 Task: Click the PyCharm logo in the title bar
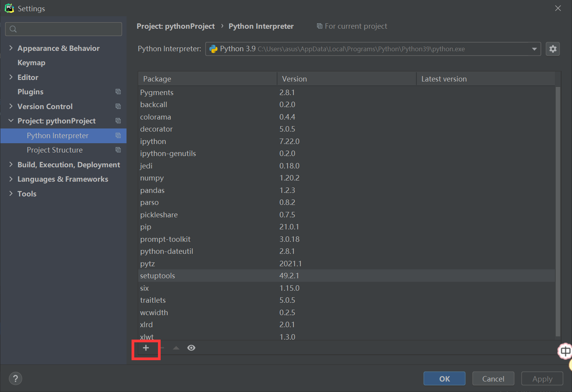pyautogui.click(x=9, y=8)
